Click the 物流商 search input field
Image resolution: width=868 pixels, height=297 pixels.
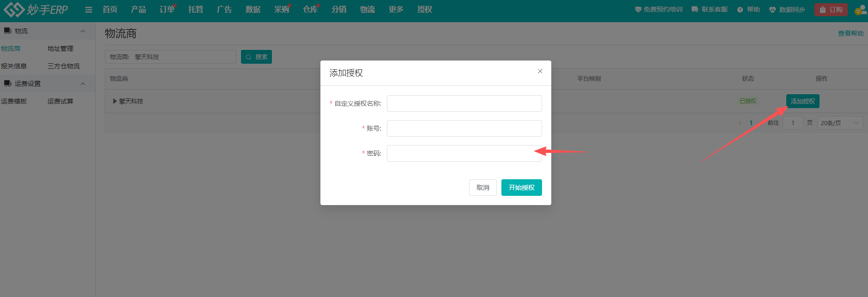point(170,57)
